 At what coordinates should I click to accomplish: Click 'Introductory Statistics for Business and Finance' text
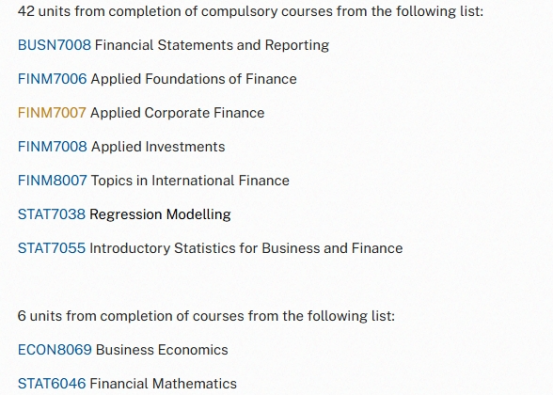coord(246,248)
